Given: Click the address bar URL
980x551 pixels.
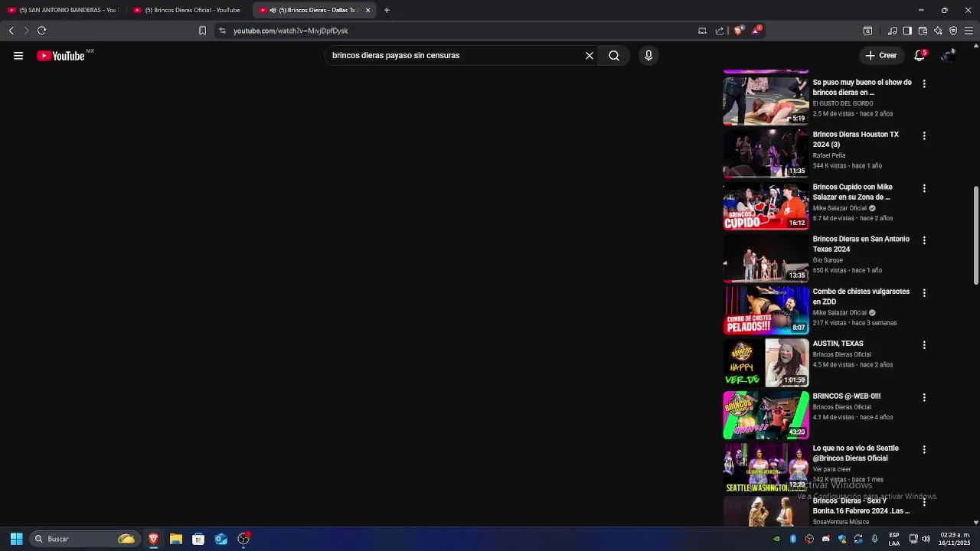Looking at the screenshot, I should coord(291,31).
